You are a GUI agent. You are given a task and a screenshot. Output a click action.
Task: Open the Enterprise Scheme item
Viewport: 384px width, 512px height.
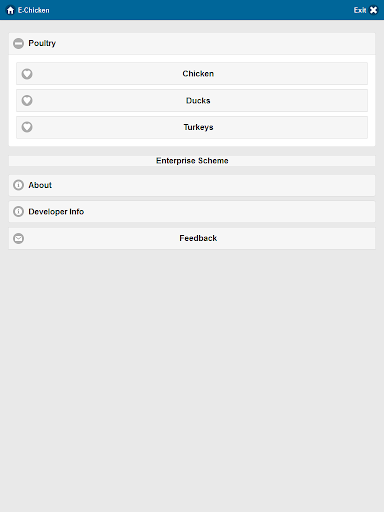pyautogui.click(x=192, y=161)
